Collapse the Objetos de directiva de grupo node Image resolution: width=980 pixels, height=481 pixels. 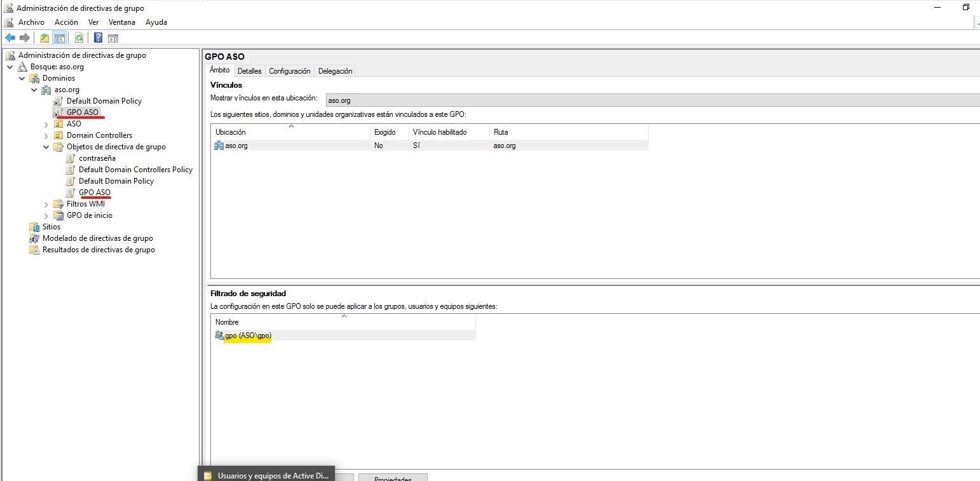pos(46,147)
